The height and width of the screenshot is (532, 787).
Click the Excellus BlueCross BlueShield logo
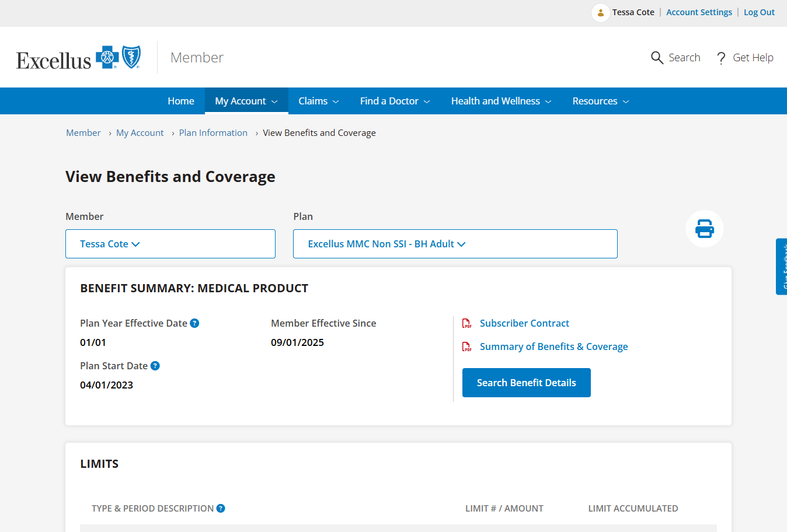pos(79,58)
